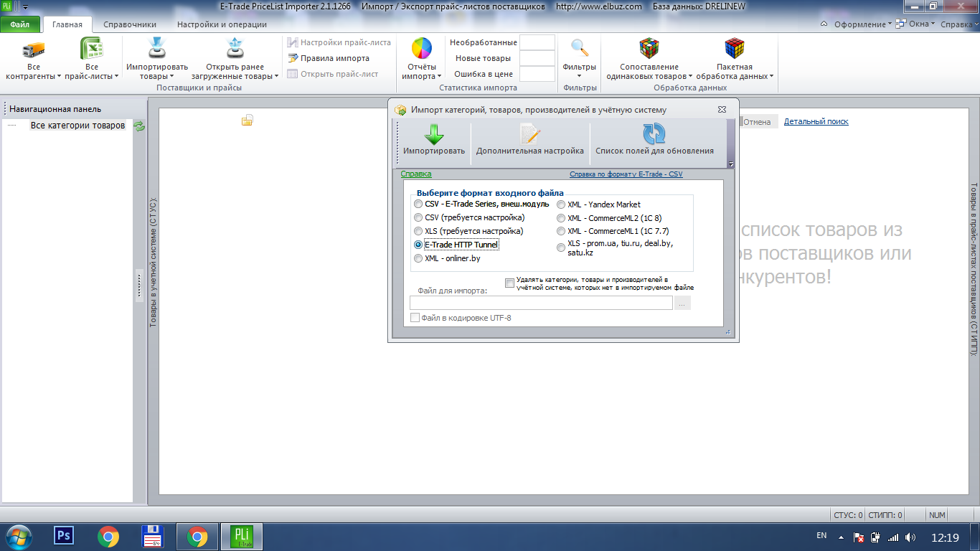Click the Фильтры magnifier icon

pyautogui.click(x=580, y=49)
